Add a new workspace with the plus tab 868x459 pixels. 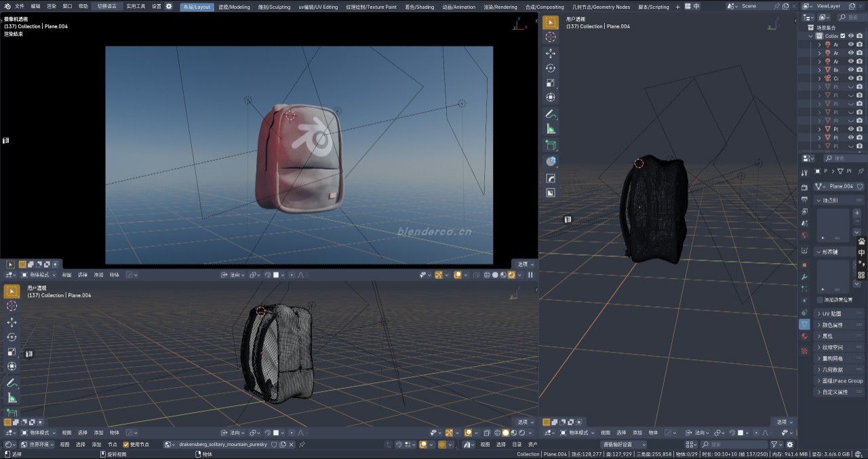coord(677,7)
